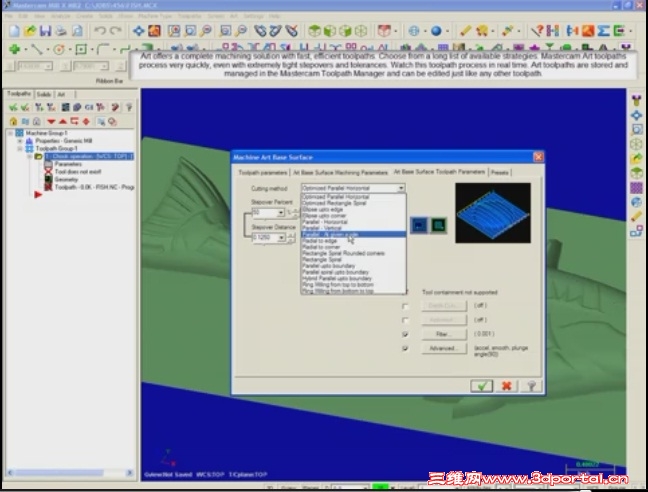Move insert arrow up with red up triangle
Screen dimensions: 648x492
click(x=63, y=121)
